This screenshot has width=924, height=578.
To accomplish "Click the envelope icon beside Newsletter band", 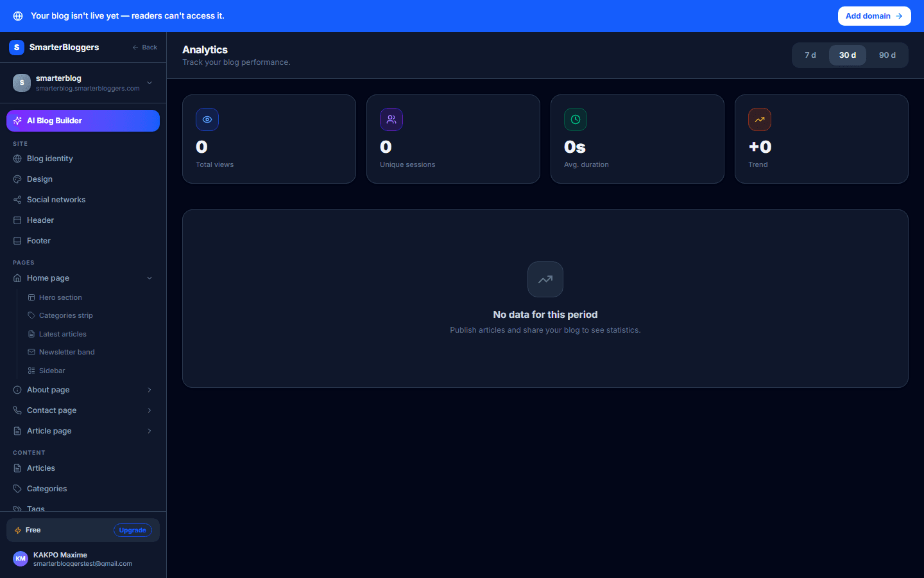I will pos(31,352).
